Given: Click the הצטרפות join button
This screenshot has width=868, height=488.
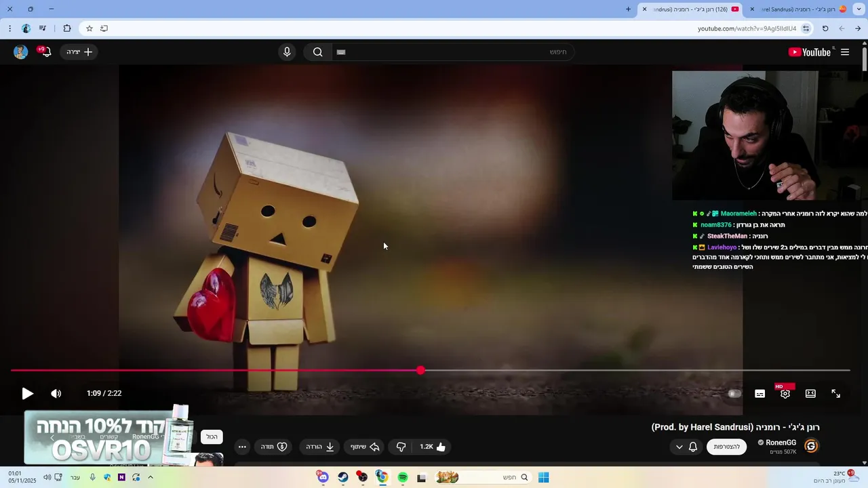Looking at the screenshot, I should point(726,447).
